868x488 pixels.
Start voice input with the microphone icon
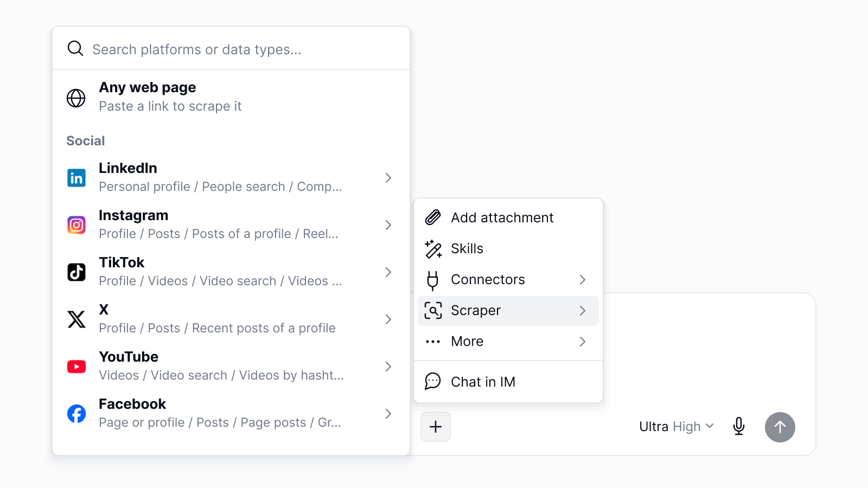[739, 427]
